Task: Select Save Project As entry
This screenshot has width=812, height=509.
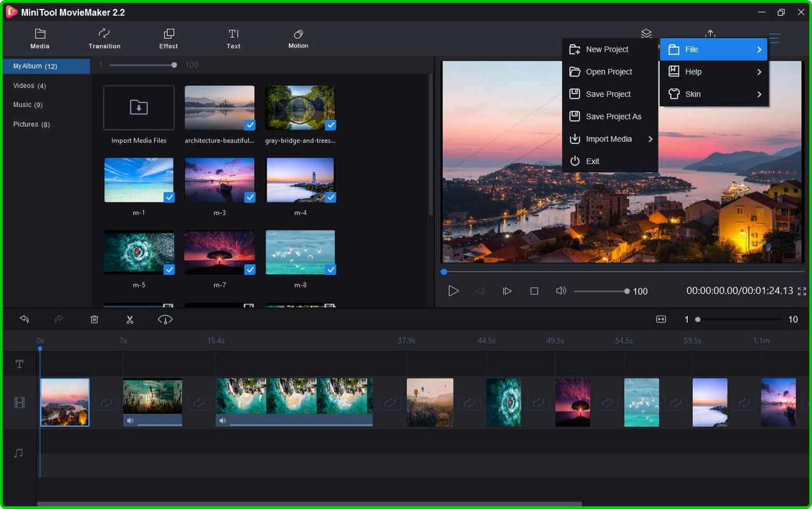Action: point(610,116)
